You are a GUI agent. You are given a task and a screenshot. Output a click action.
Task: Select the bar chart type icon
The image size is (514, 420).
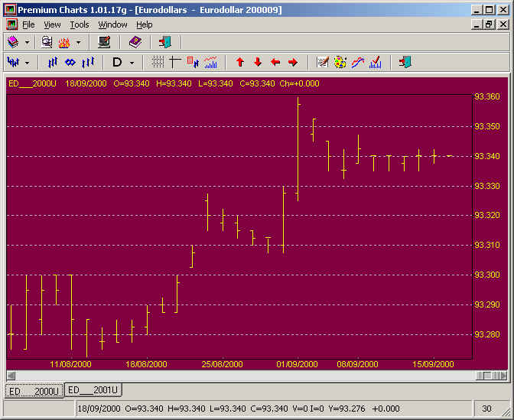pos(13,62)
